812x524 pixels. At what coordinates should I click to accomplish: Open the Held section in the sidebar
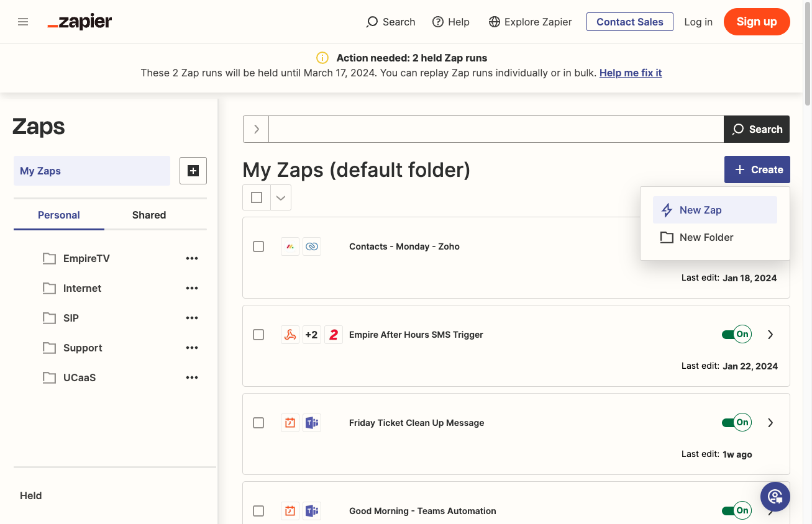[x=31, y=495]
